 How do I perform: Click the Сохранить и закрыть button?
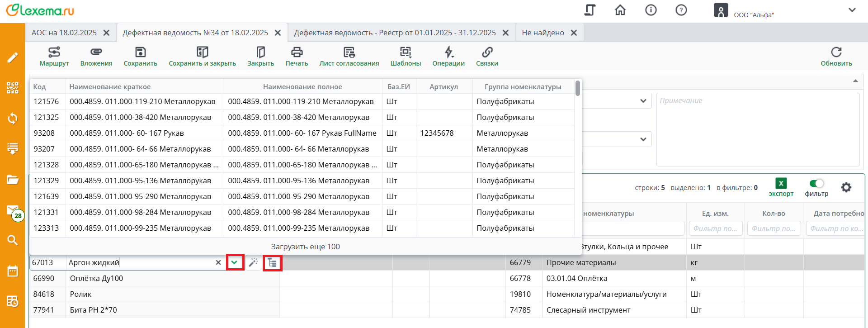[x=202, y=57]
